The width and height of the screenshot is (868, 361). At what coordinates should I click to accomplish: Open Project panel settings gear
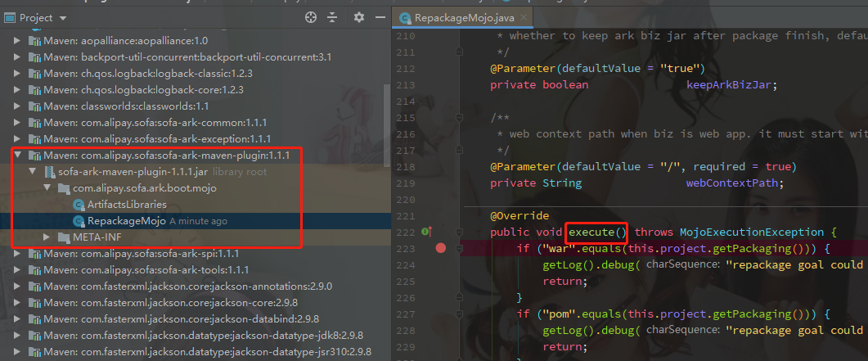pyautogui.click(x=359, y=18)
